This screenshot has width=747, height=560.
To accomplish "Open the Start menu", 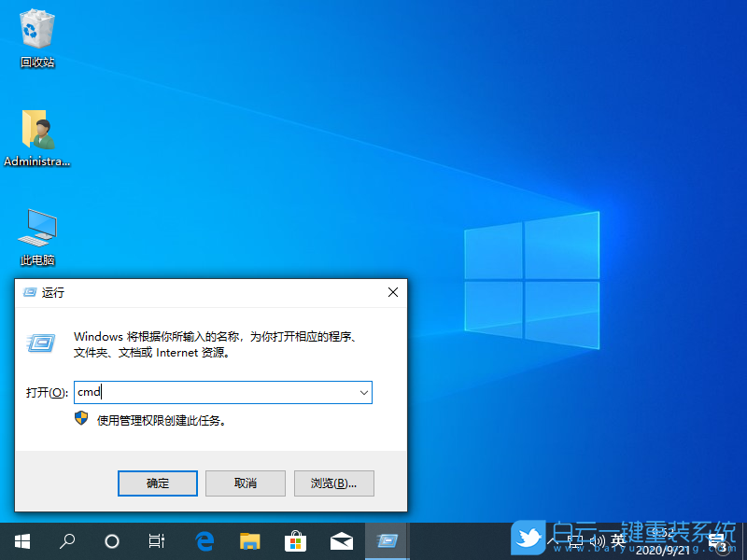I will click(x=21, y=540).
